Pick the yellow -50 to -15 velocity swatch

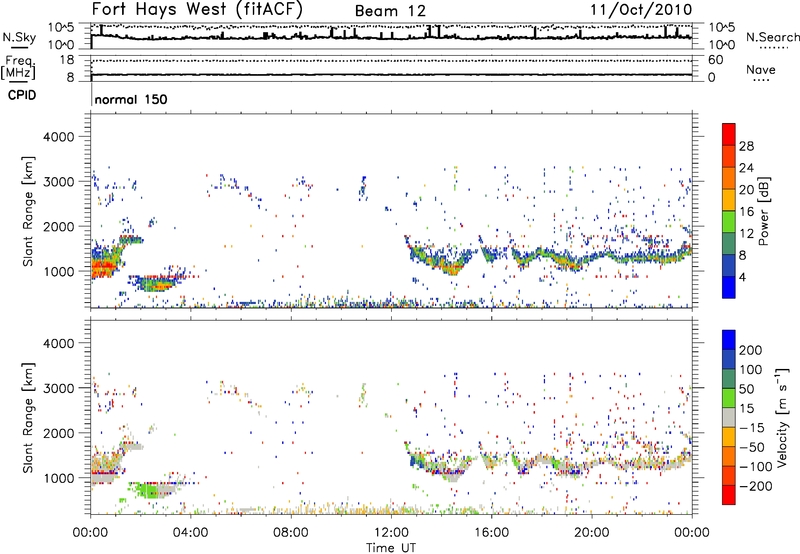pos(729,437)
